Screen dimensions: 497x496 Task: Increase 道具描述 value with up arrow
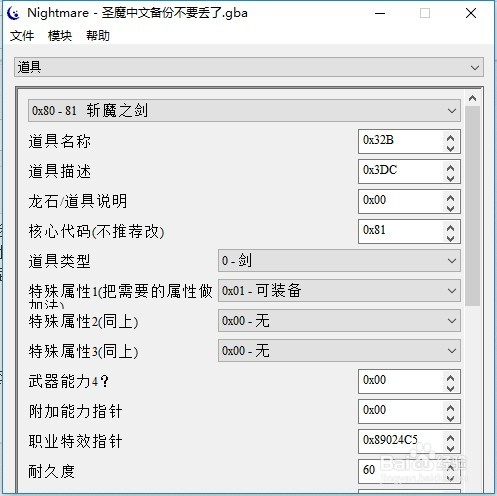point(450,167)
